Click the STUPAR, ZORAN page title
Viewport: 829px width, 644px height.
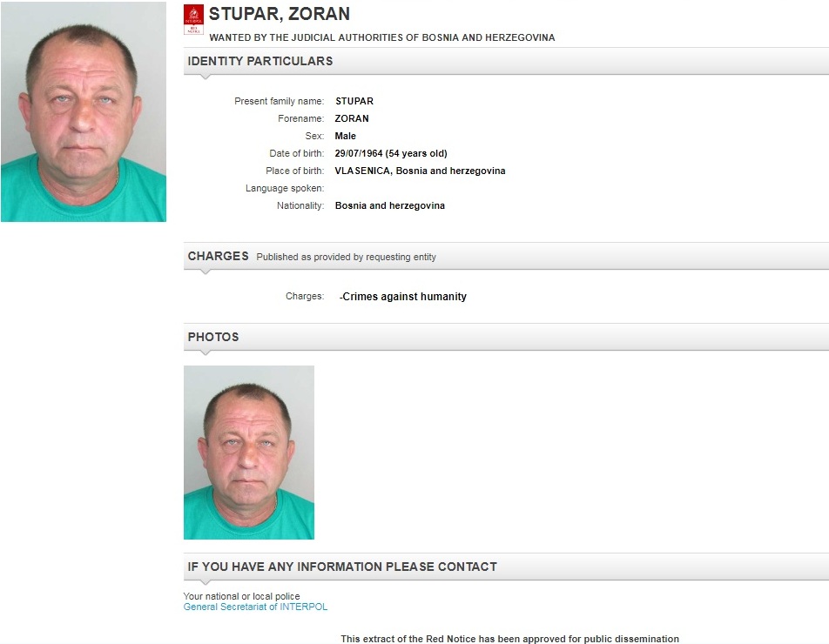pos(280,14)
